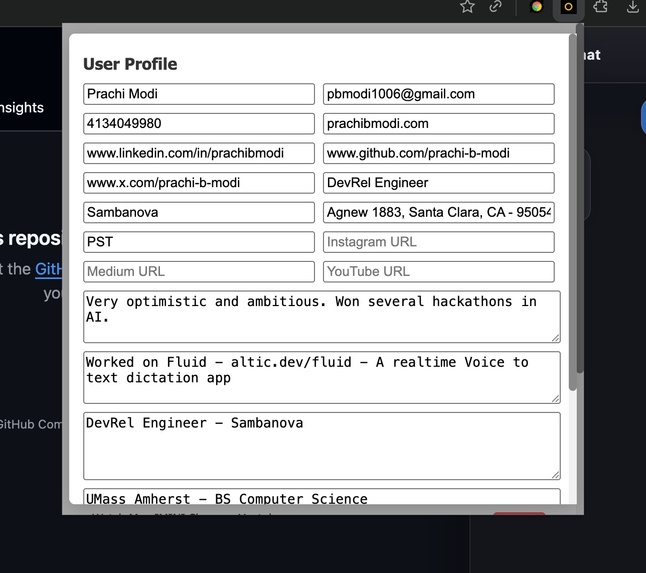Click resize handle of the Sambanova experience textarea
The width and height of the screenshot is (646, 573).
point(556,475)
